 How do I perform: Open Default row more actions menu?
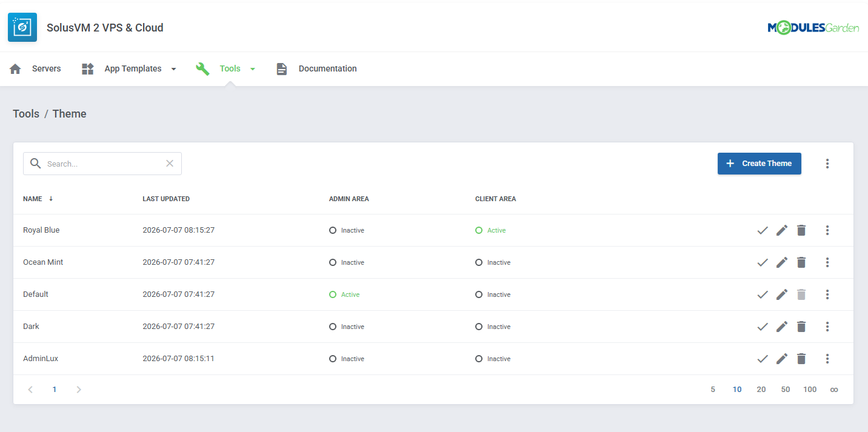point(827,294)
